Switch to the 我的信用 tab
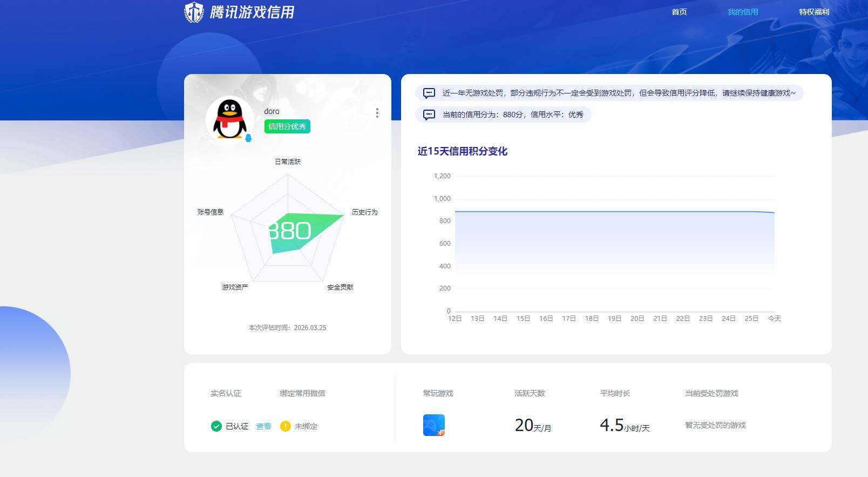868x477 pixels. point(743,12)
